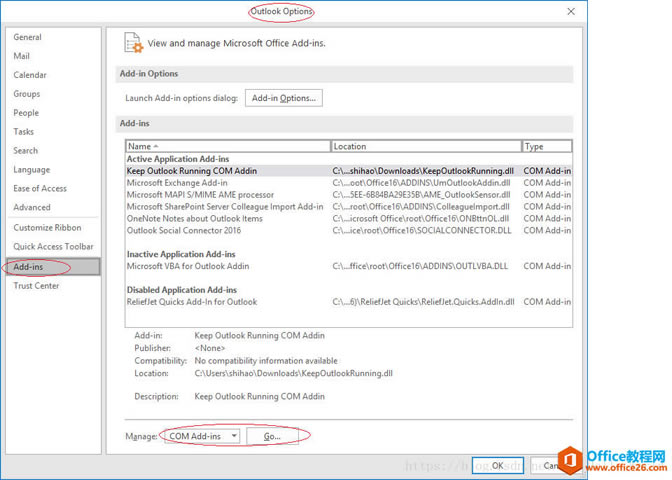Viewport: 672px width, 480px height.
Task: Open the General options category
Action: coord(27,37)
